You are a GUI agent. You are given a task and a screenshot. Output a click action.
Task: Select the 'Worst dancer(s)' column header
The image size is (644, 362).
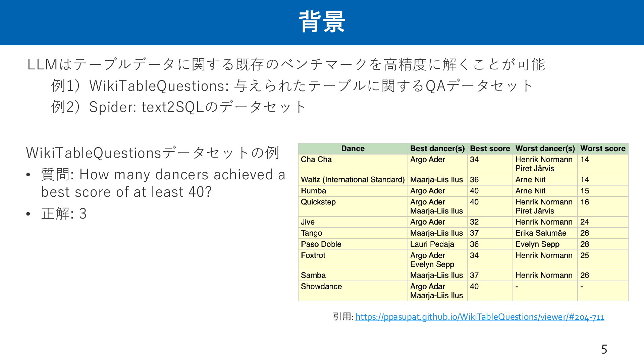point(545,148)
